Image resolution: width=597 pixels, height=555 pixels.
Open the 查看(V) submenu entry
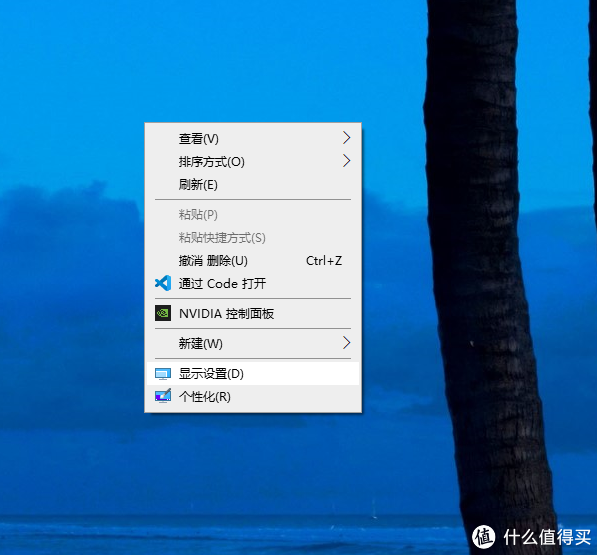(x=253, y=139)
